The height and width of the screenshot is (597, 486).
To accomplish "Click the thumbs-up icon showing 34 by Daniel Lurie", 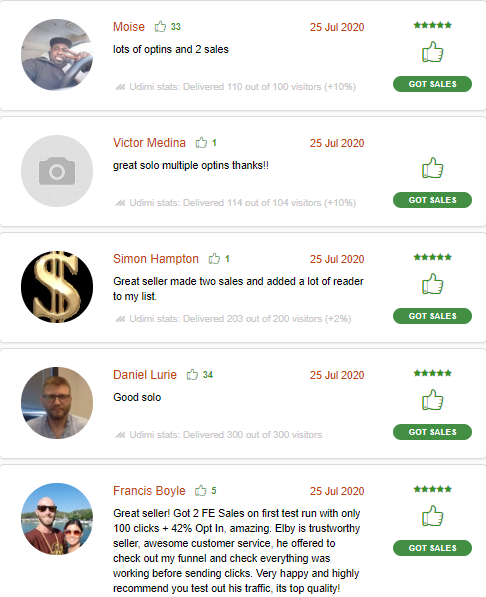I will pyautogui.click(x=192, y=375).
